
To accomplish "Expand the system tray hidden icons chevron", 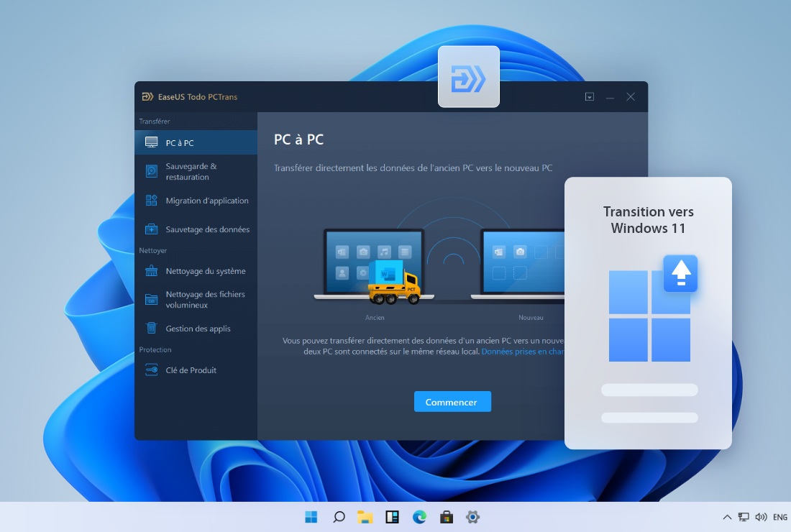I will click(727, 517).
